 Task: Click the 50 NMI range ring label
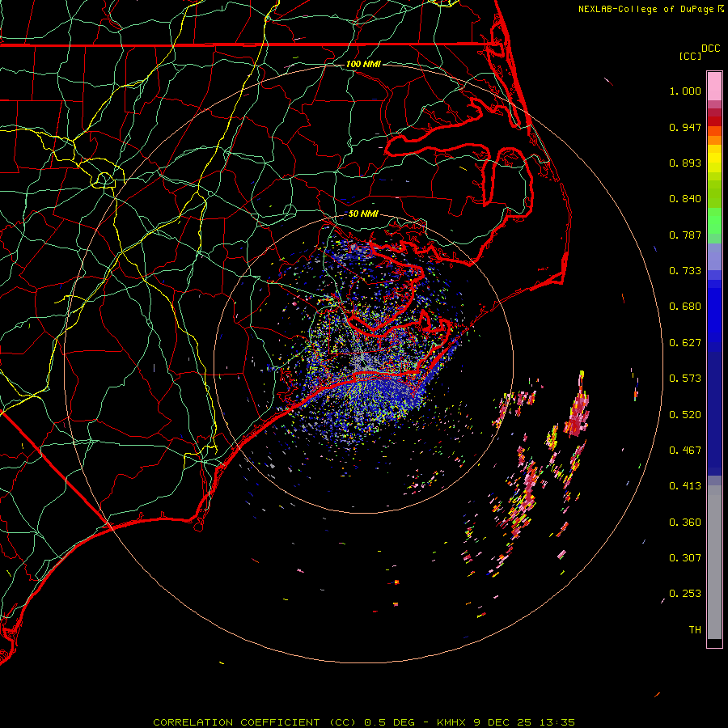(363, 214)
